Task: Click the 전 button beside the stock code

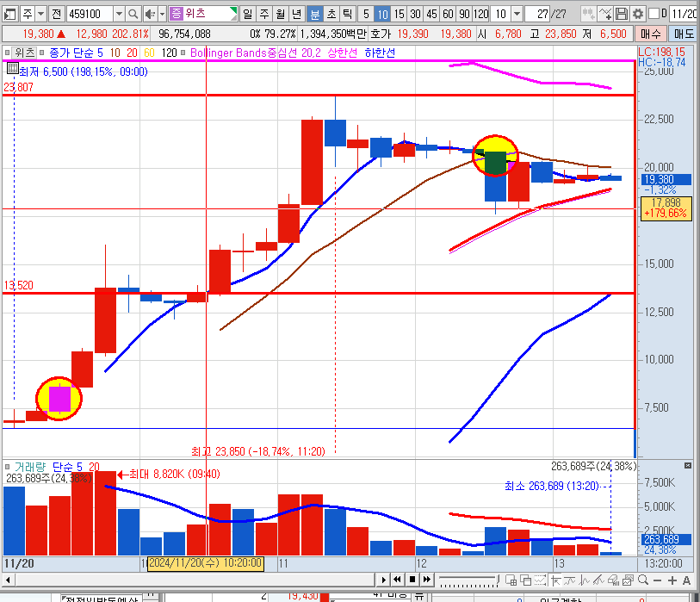Action: tap(56, 15)
